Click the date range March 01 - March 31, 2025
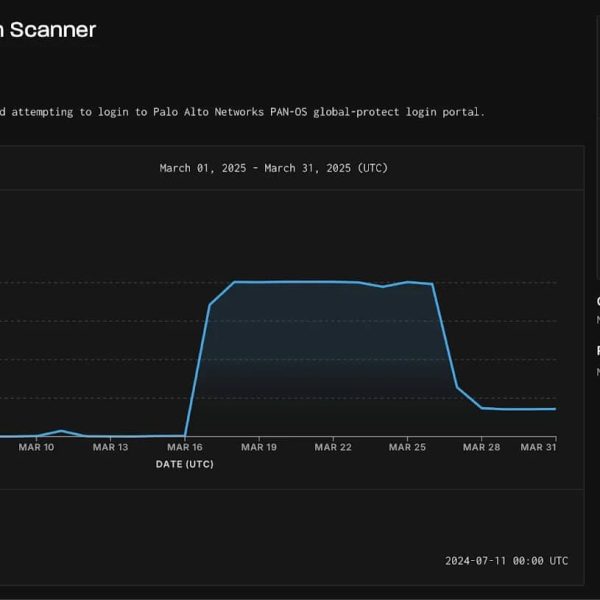600x600 pixels. (273, 168)
